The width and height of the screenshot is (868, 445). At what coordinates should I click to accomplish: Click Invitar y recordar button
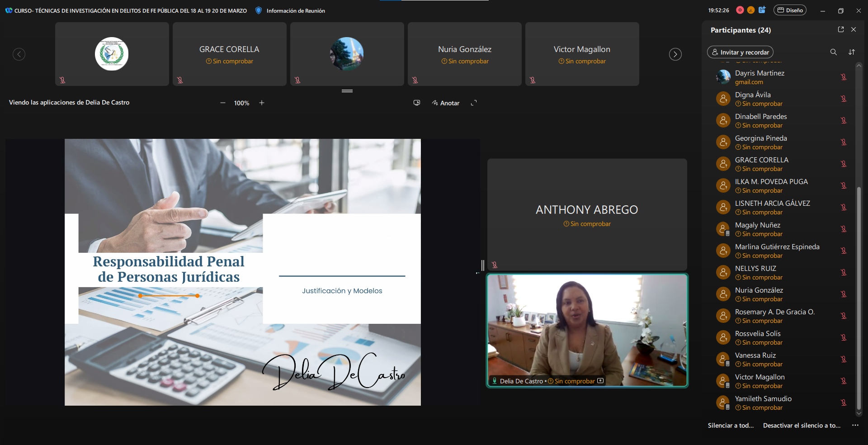click(x=740, y=52)
